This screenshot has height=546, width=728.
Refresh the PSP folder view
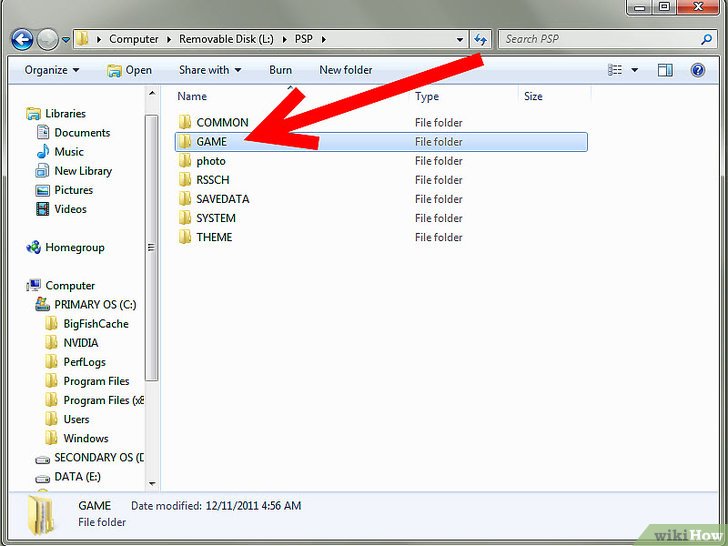[480, 39]
